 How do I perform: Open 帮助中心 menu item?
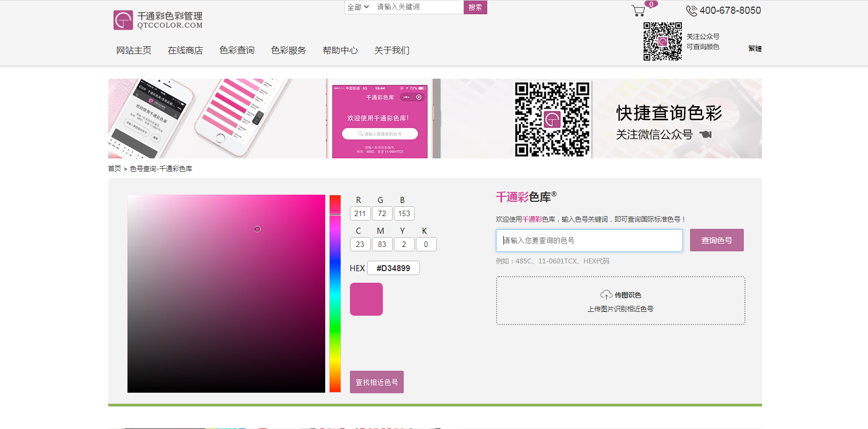pyautogui.click(x=340, y=50)
